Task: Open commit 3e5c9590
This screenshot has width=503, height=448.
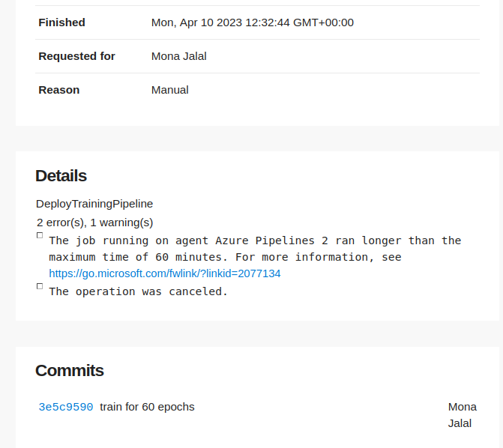Action: point(66,407)
